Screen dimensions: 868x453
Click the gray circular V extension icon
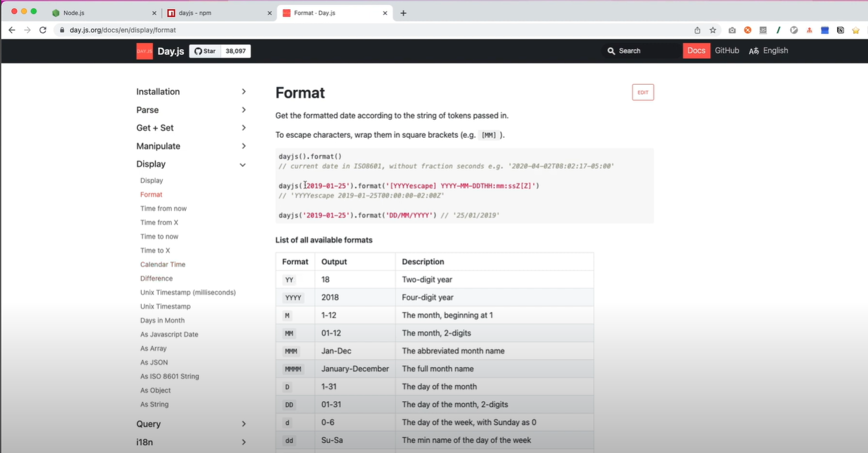pos(794,30)
